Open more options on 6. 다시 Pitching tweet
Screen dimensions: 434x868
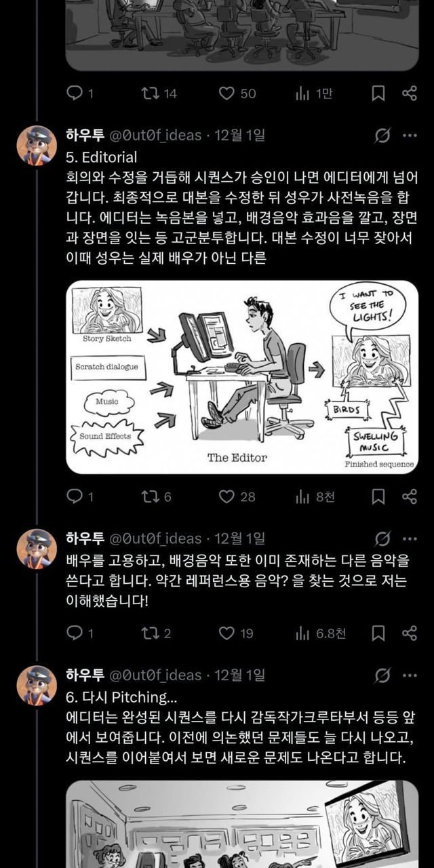(x=410, y=675)
